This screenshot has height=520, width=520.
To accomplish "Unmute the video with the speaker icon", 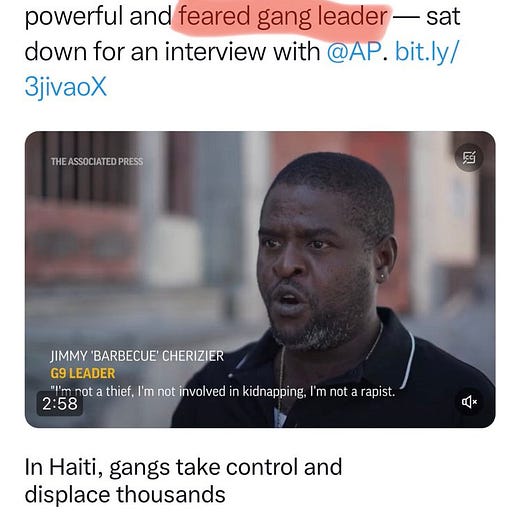I will point(469,402).
